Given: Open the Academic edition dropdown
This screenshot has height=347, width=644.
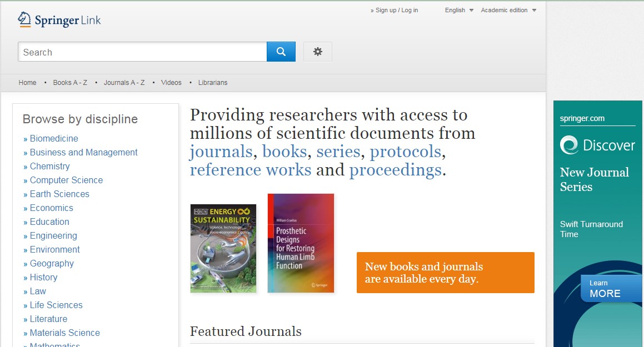Looking at the screenshot, I should (x=508, y=10).
